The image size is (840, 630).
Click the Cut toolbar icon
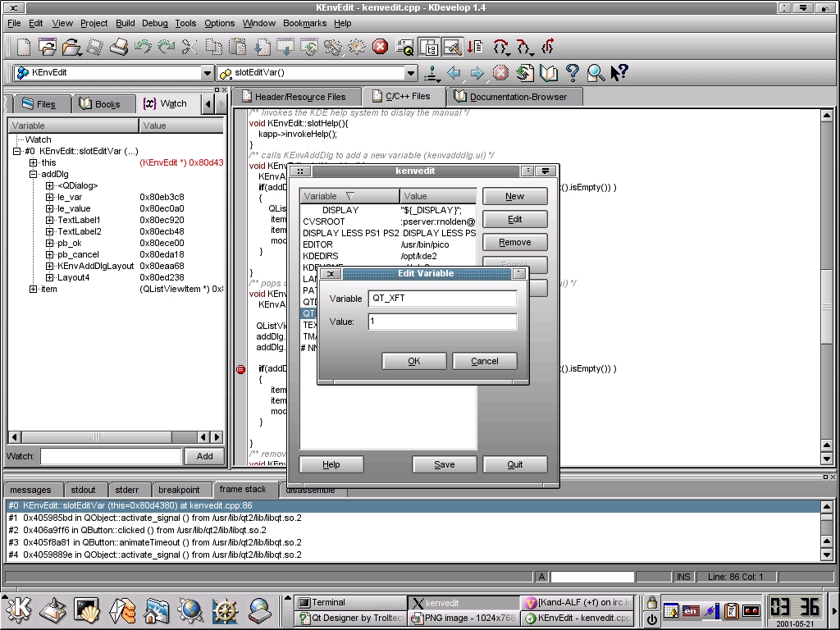[x=188, y=47]
